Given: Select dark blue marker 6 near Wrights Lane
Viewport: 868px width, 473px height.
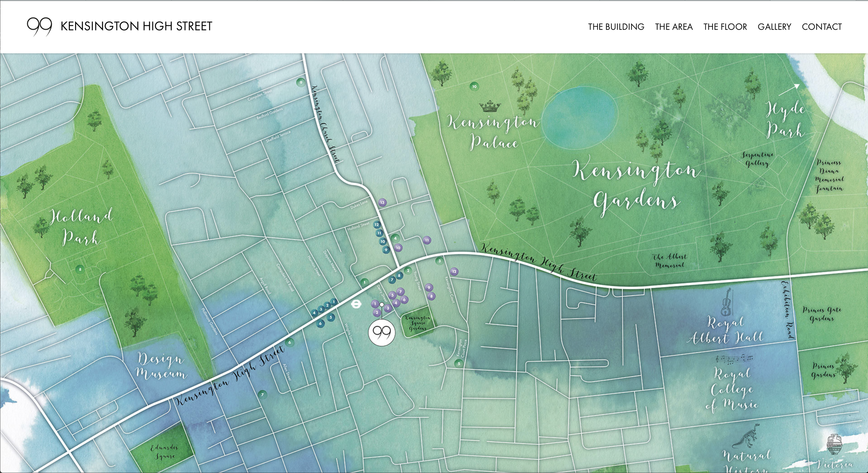Looking at the screenshot, I should coord(320,324).
